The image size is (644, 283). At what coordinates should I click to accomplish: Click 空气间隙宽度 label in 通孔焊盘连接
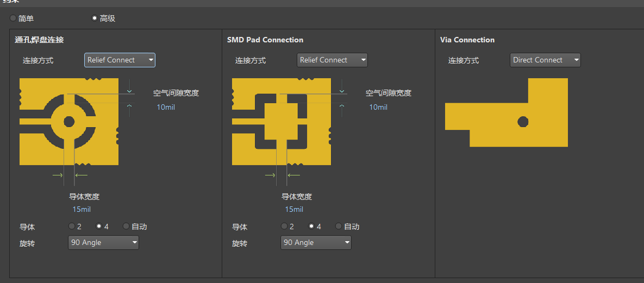click(x=176, y=93)
